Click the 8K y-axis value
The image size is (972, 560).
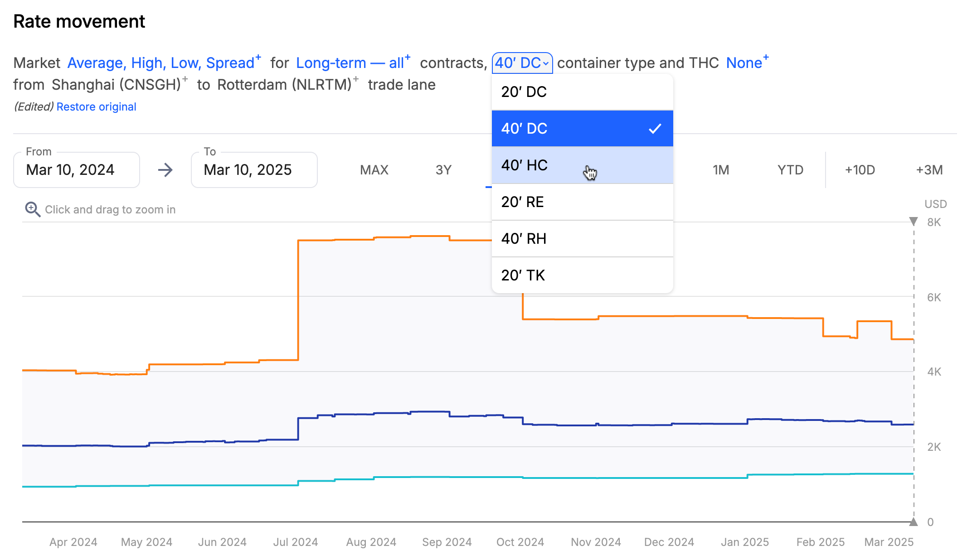pos(934,222)
